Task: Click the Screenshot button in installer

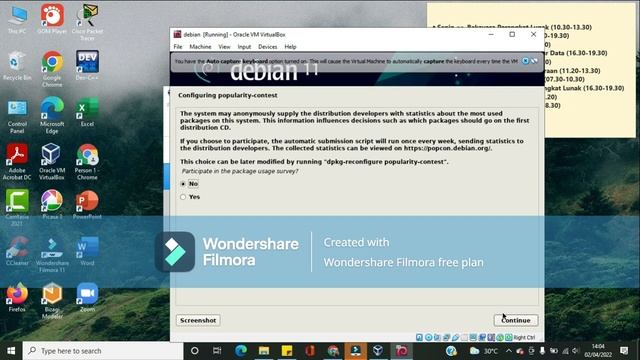Action: click(198, 320)
